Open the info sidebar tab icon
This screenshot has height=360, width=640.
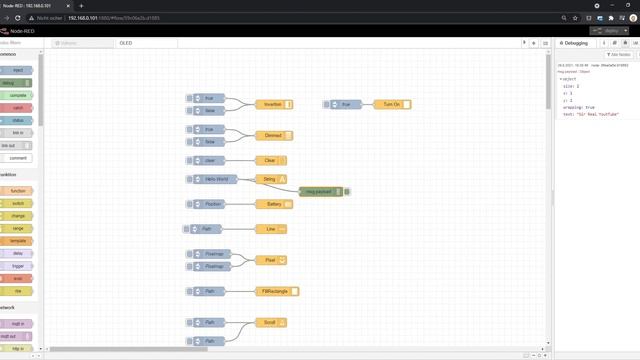[x=604, y=43]
